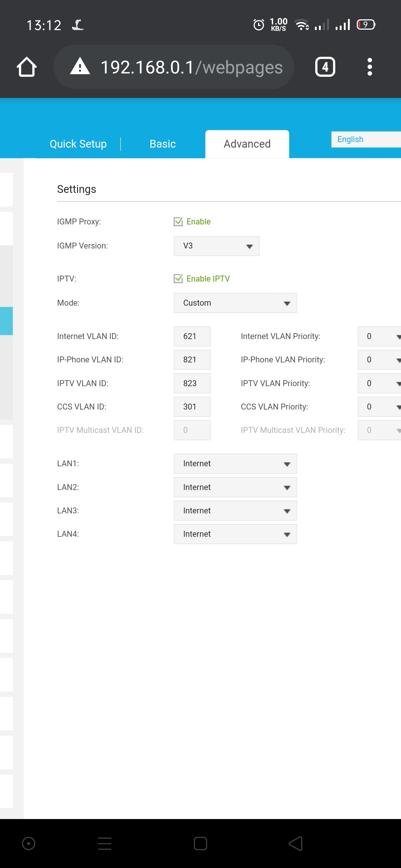401x868 pixels.
Task: Select the Internet VLAN Priority dropdown
Action: click(379, 336)
